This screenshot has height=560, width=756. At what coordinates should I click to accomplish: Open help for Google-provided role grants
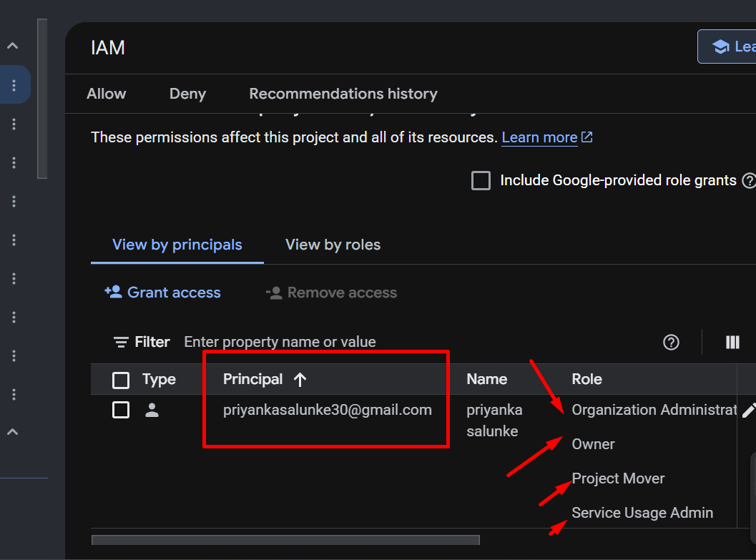click(x=749, y=181)
